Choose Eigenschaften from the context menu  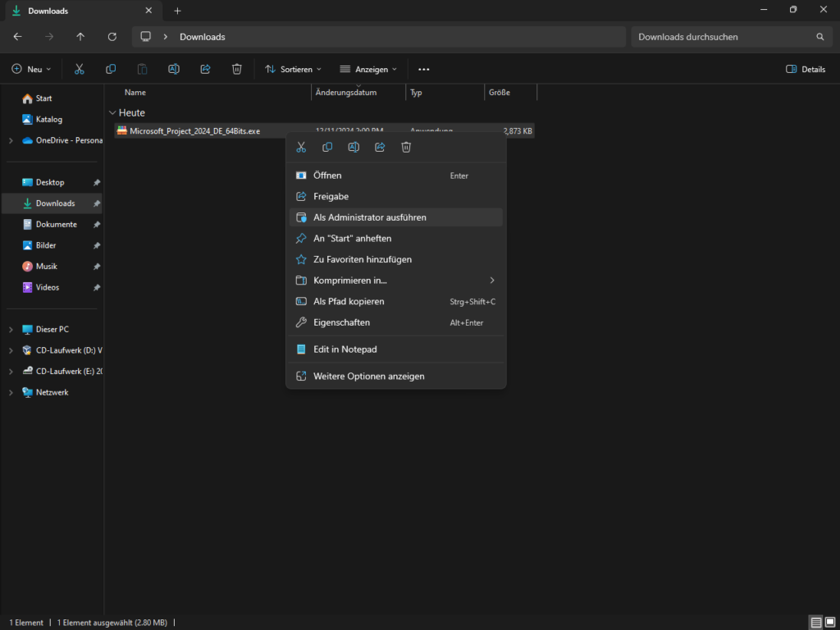341,322
